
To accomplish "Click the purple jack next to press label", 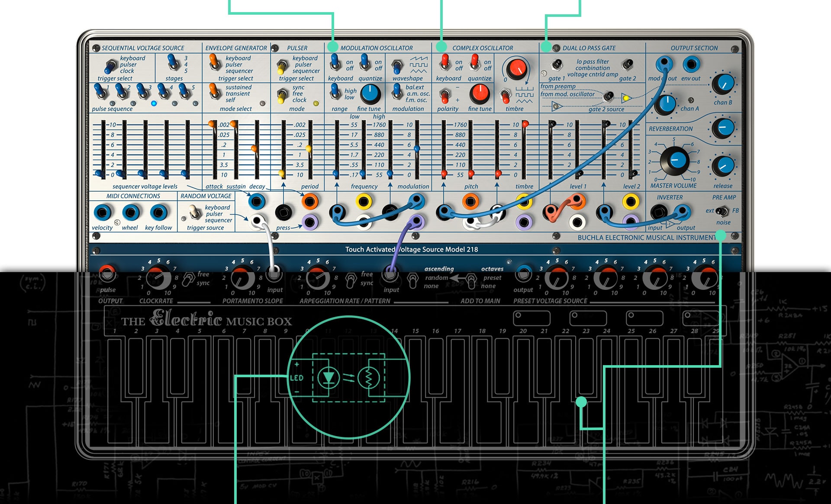I will (310, 222).
